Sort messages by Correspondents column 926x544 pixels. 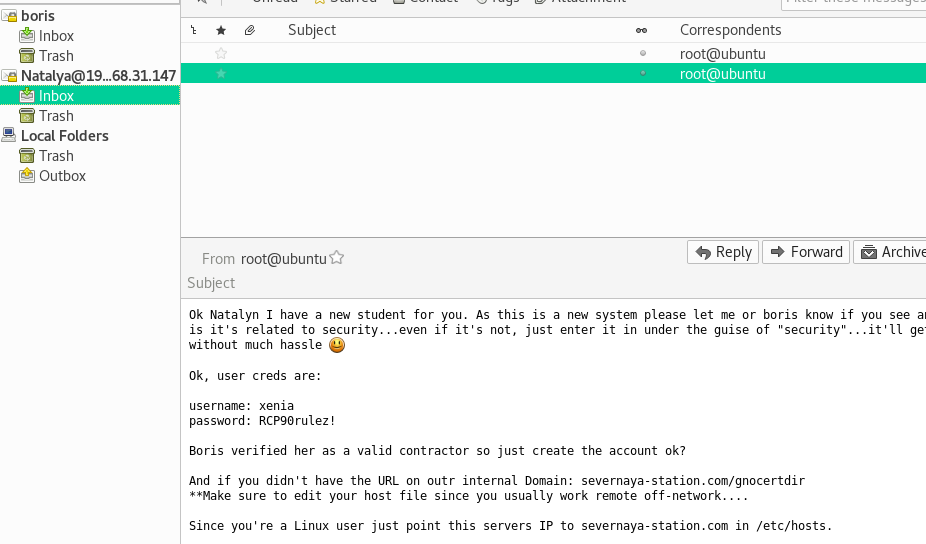pos(730,30)
